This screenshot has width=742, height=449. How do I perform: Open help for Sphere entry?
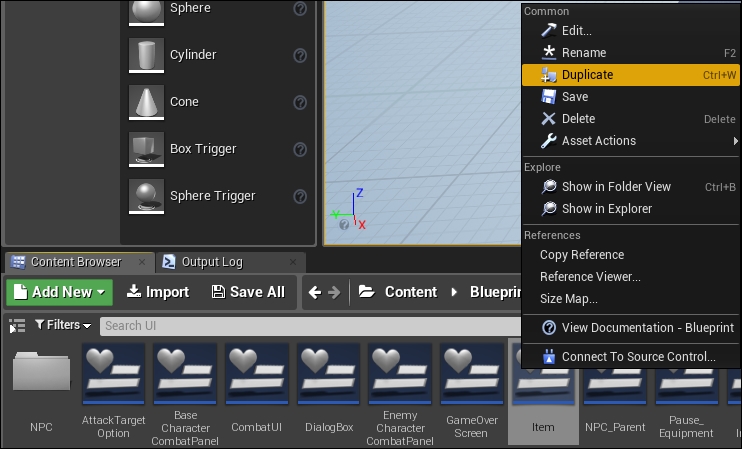click(300, 9)
